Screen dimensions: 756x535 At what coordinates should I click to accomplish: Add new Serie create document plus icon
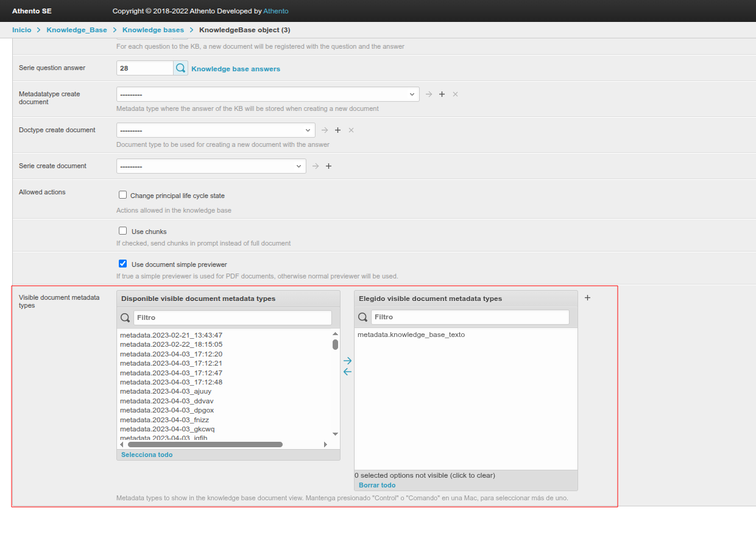(x=329, y=166)
